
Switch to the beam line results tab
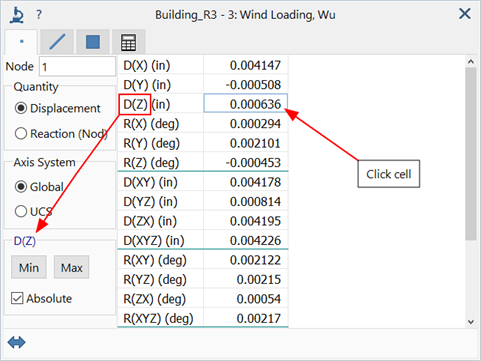[x=57, y=42]
